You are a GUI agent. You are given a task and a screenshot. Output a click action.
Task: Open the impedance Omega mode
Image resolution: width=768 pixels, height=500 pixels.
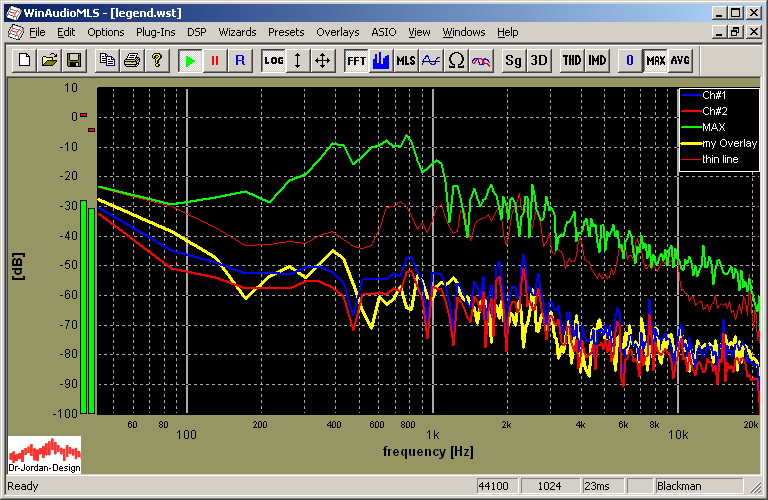456,60
